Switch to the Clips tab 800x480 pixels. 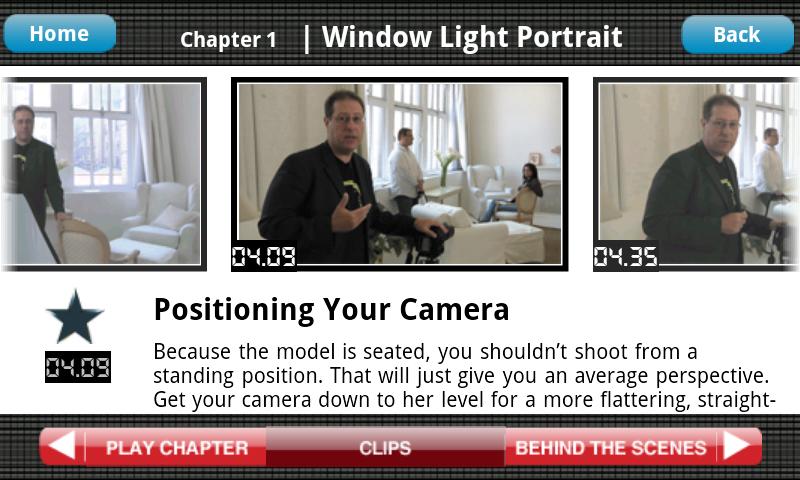click(385, 447)
